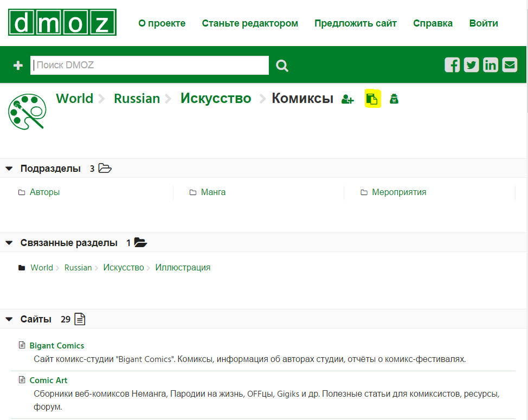This screenshot has width=528, height=420.
Task: Open the Авторы subcategory
Action: click(x=44, y=192)
